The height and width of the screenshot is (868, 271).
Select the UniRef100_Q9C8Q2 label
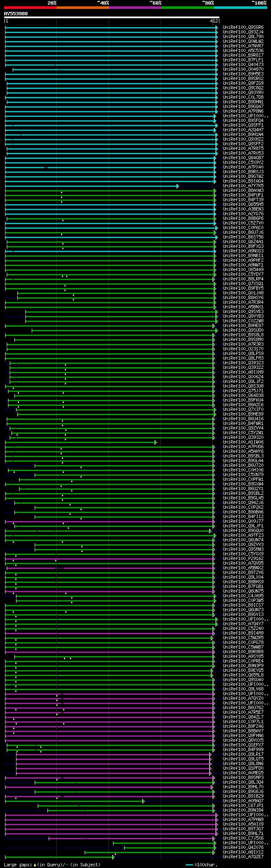click(243, 88)
